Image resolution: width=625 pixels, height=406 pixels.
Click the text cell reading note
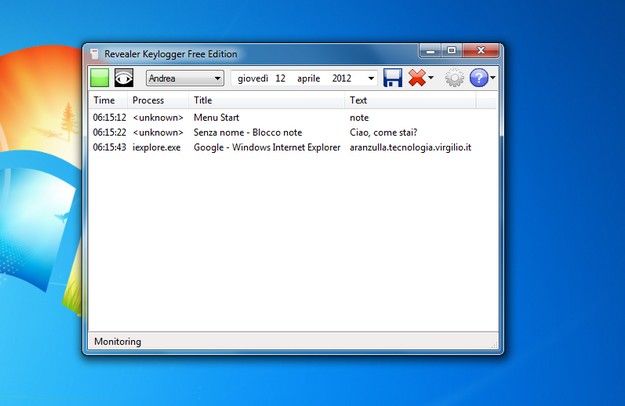click(359, 118)
